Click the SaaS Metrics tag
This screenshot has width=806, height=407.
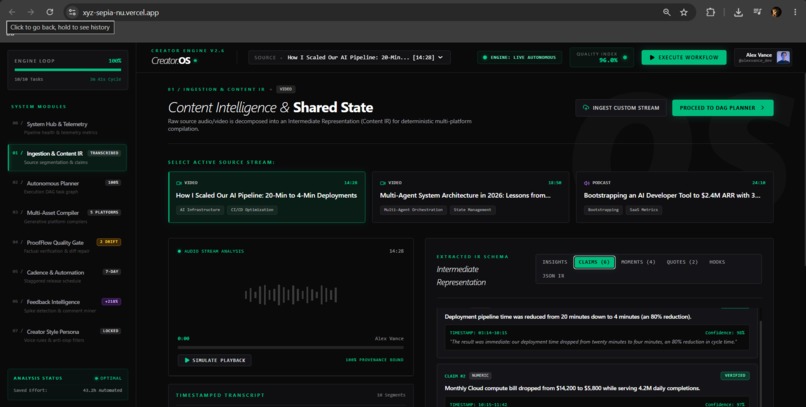[x=644, y=210]
